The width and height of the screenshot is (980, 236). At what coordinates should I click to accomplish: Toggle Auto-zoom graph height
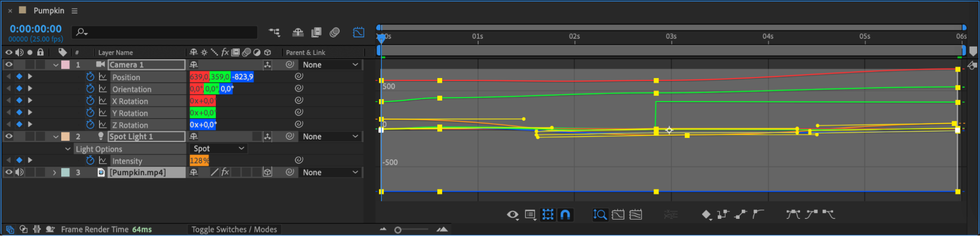600,214
